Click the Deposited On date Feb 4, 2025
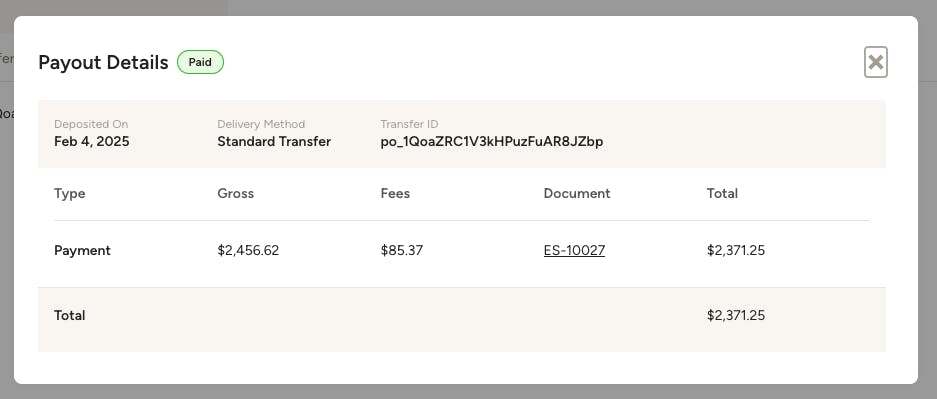 click(x=91, y=142)
